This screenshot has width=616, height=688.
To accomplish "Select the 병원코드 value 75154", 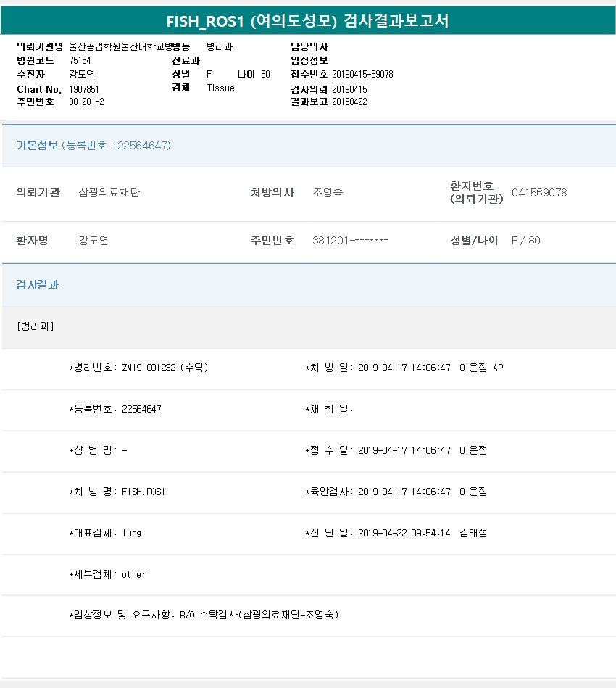I will (x=80, y=60).
